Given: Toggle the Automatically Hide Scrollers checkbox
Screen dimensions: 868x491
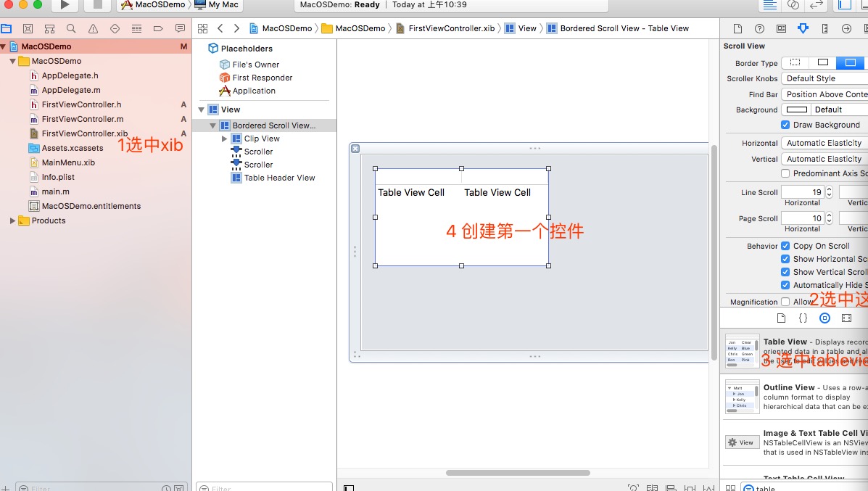Looking at the screenshot, I should [785, 285].
